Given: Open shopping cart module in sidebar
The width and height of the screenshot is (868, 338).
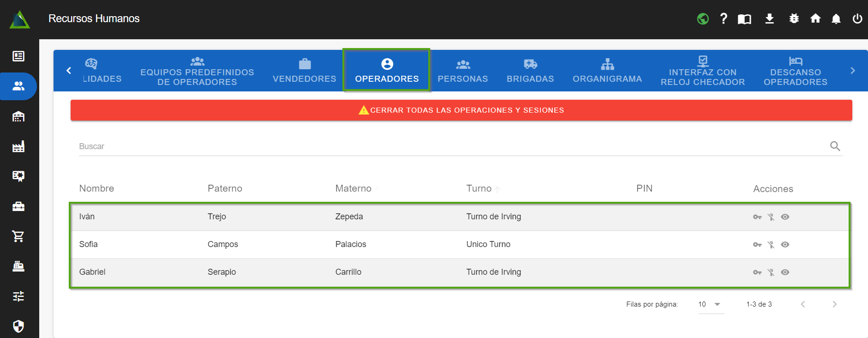Looking at the screenshot, I should point(18,236).
